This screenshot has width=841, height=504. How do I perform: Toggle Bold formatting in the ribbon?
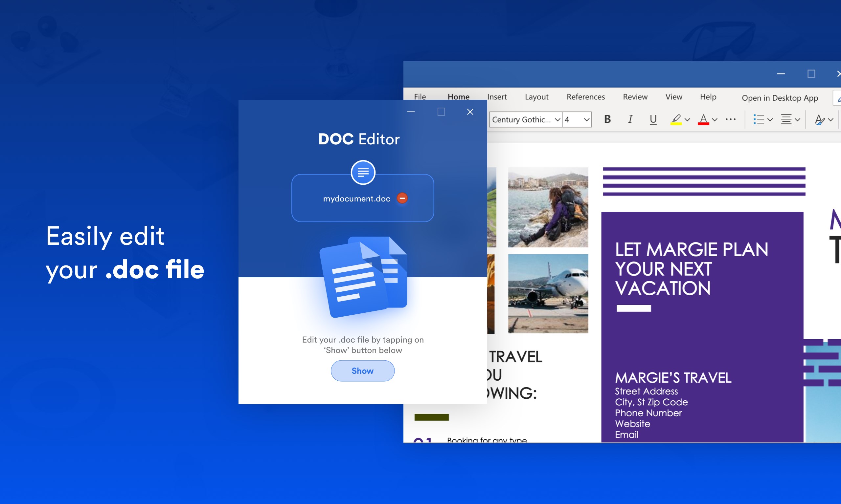point(607,119)
